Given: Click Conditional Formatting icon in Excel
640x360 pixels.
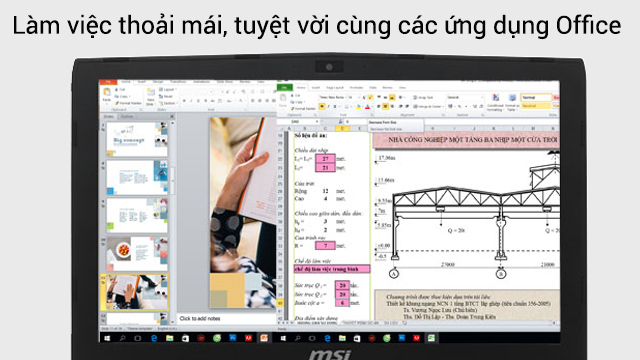Looking at the screenshot, I should (495, 102).
